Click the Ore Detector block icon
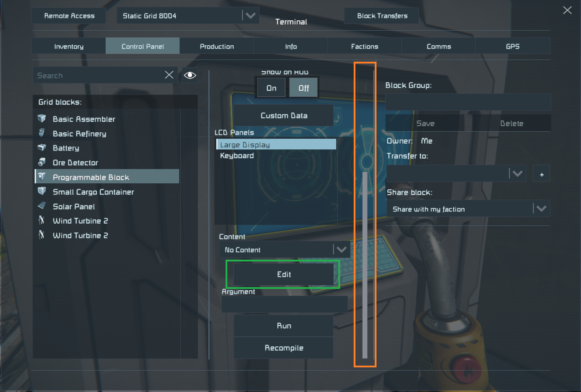Viewport: 581px width, 392px height. click(42, 162)
